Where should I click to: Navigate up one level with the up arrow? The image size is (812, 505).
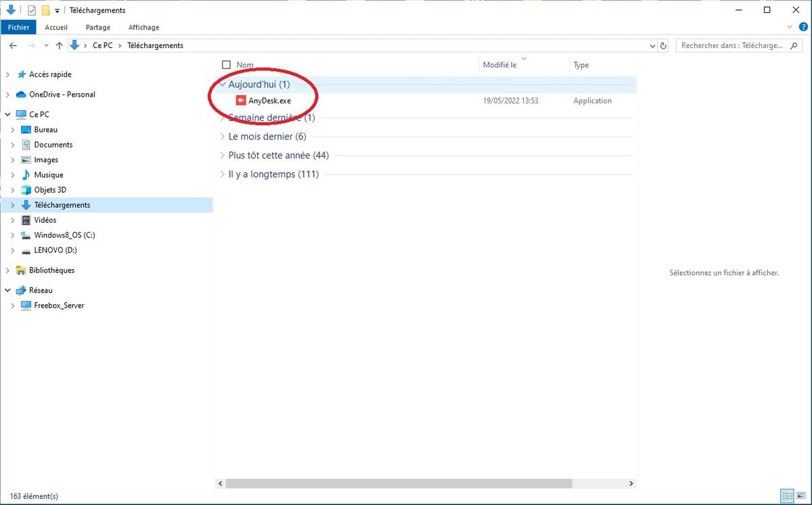point(60,45)
